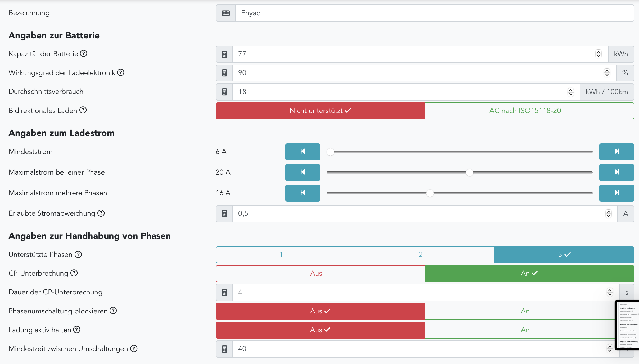Open Phasenumschaltung blockieren help tooltip
639x364 pixels.
tap(113, 311)
